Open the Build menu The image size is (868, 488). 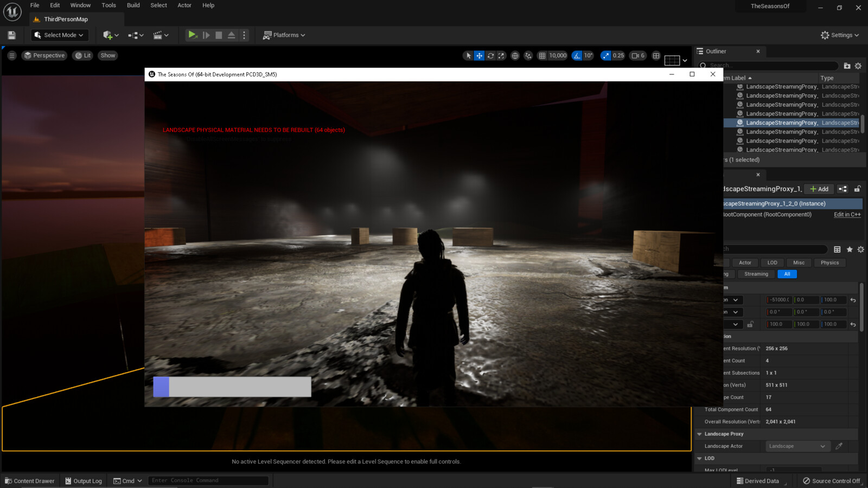[133, 5]
